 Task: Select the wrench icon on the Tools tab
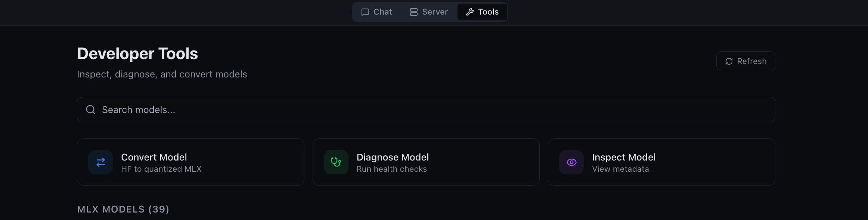tap(469, 12)
